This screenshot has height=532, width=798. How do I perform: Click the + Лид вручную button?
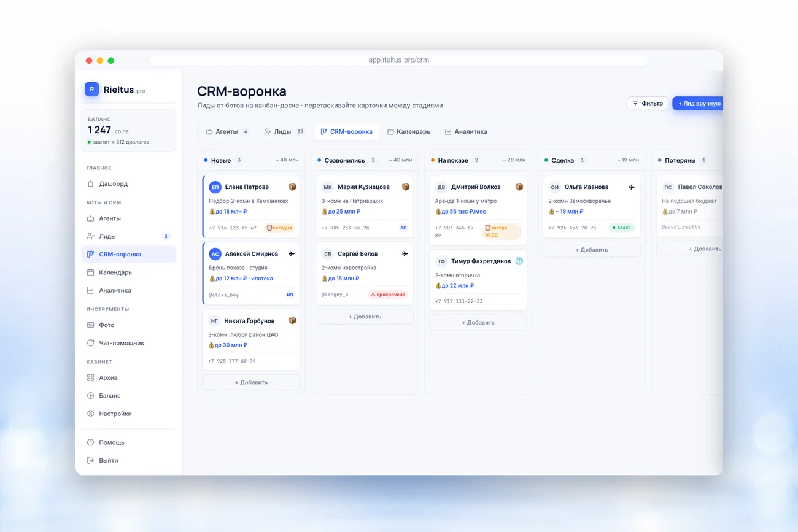(x=698, y=104)
